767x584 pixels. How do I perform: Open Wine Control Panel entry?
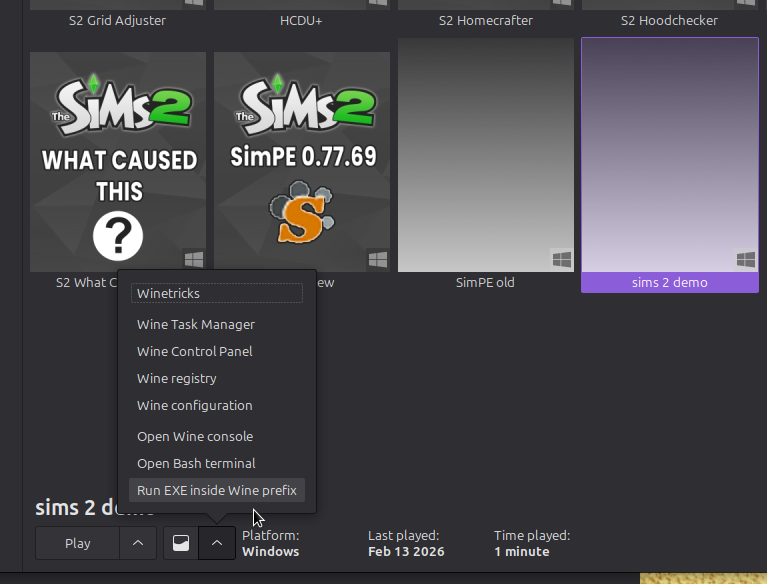(x=195, y=351)
